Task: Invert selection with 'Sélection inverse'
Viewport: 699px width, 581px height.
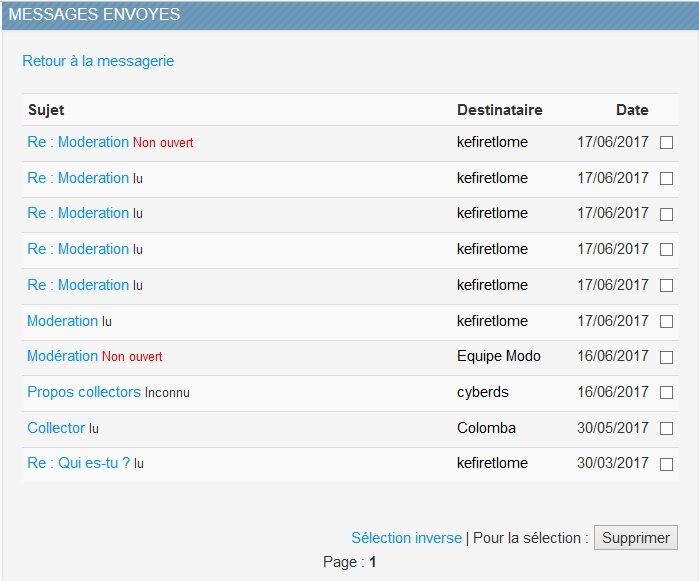Action: pos(406,538)
